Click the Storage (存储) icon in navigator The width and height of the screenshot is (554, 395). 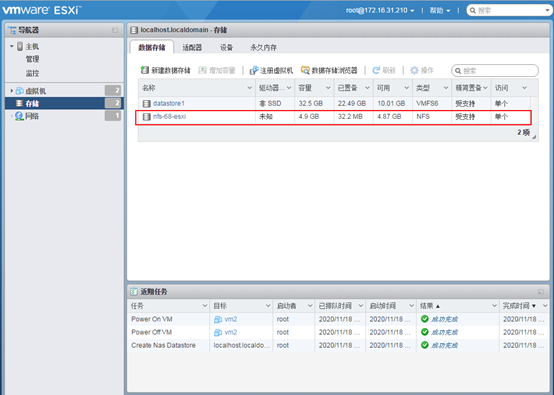click(19, 103)
